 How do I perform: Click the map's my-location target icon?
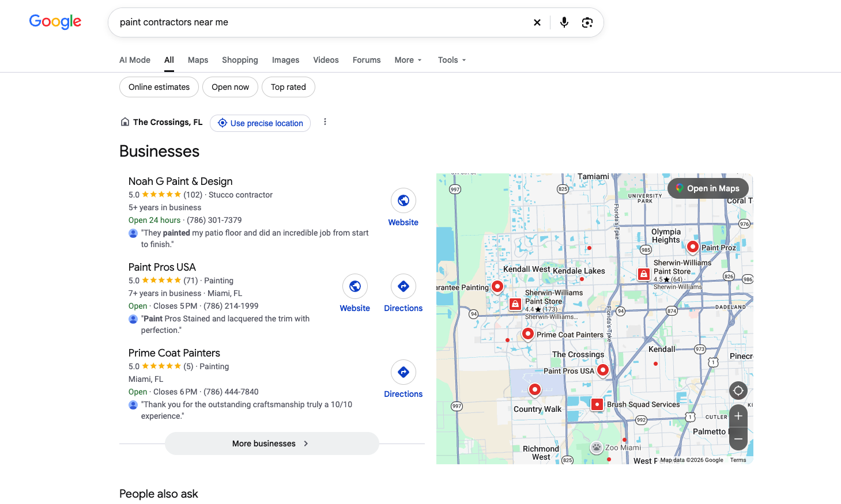tap(738, 391)
